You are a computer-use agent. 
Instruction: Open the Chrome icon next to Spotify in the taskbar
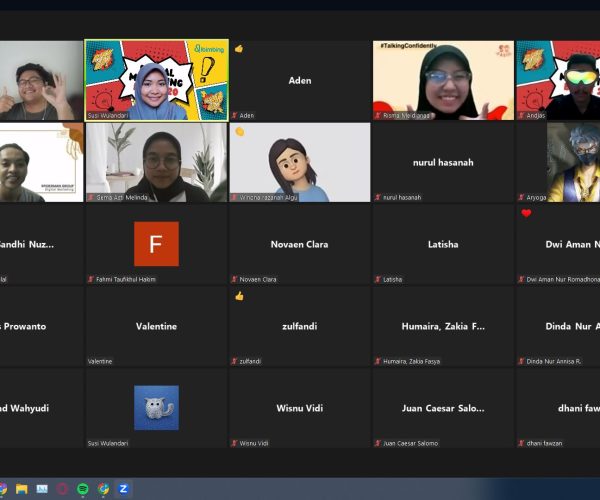pos(103,489)
